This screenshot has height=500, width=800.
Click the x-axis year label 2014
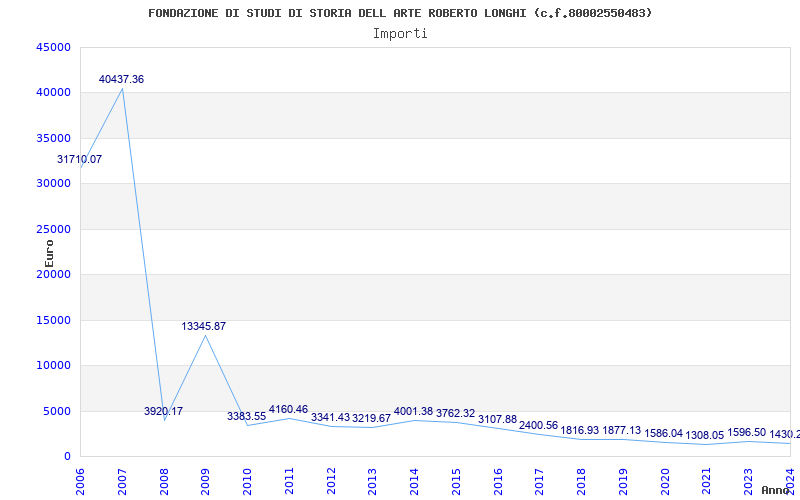coord(414,482)
